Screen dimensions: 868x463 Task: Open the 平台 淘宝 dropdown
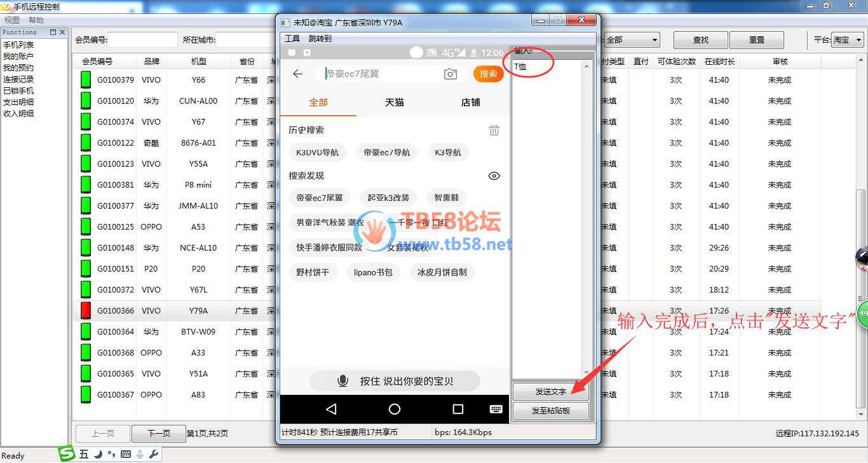pyautogui.click(x=847, y=39)
